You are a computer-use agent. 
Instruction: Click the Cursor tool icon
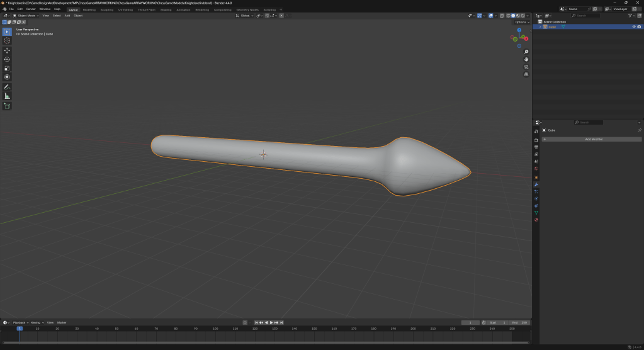7,40
